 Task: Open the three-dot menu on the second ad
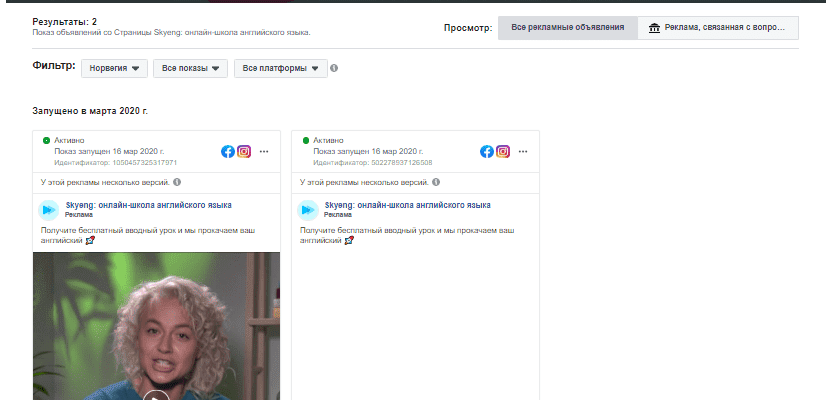point(523,152)
